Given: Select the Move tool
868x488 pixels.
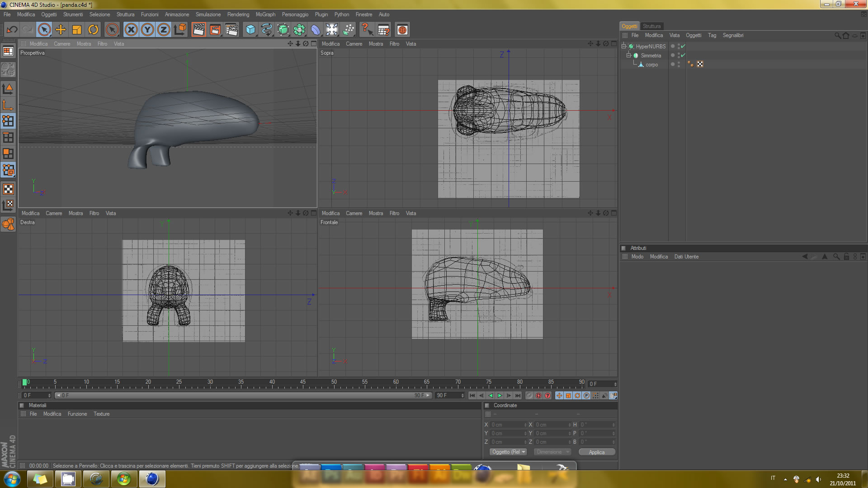Looking at the screenshot, I should coord(61,30).
